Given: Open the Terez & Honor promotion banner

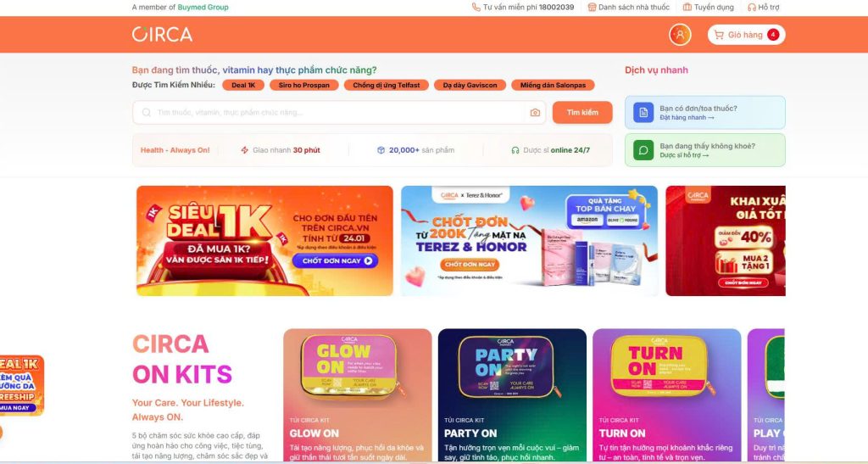Looking at the screenshot, I should (x=529, y=241).
